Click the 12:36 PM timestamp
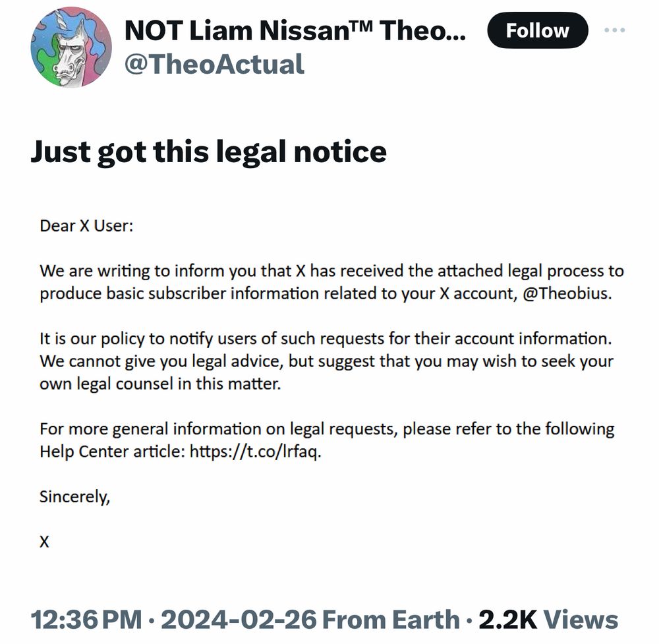Screen dimensions: 659x644 point(86,620)
